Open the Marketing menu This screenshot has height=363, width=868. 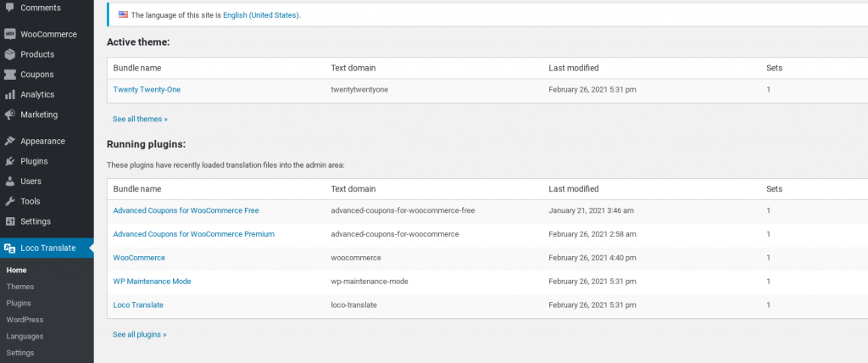point(39,114)
